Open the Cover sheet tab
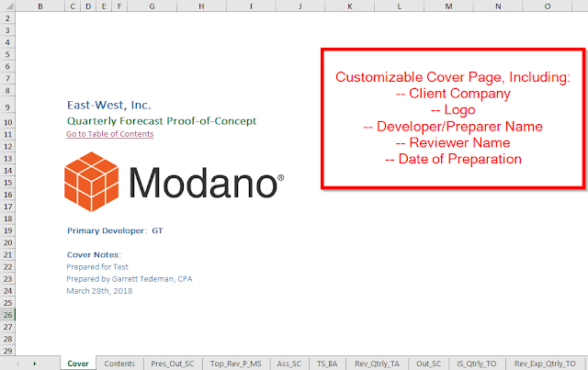This screenshot has height=370, width=588. tap(78, 364)
